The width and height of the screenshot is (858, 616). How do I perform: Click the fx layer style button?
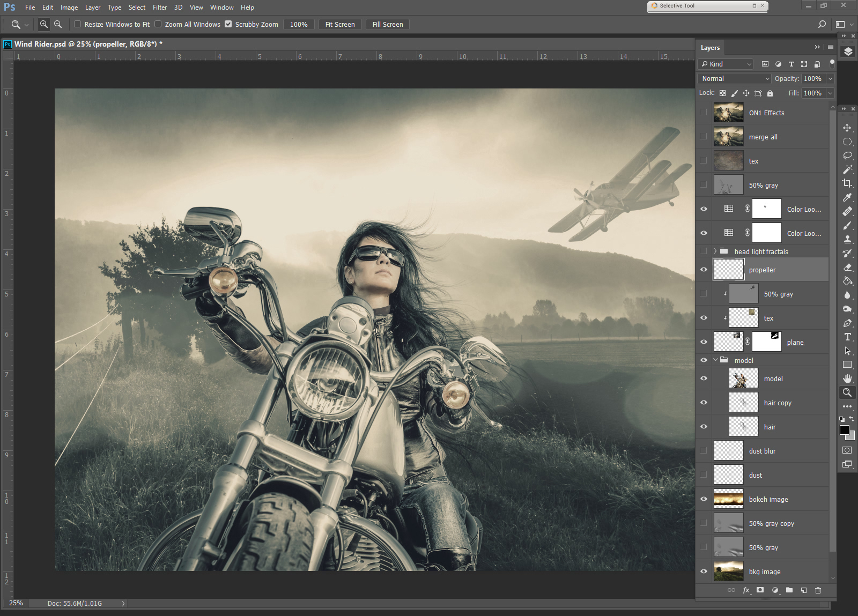tap(746, 590)
